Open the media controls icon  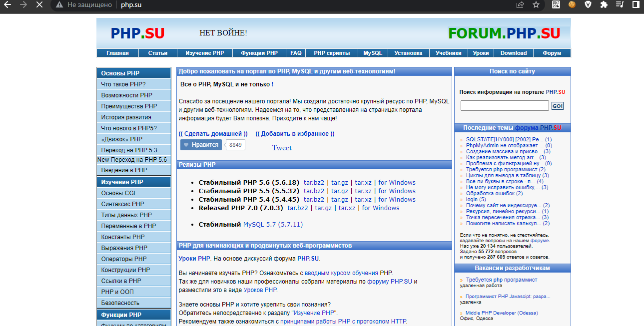620,4
